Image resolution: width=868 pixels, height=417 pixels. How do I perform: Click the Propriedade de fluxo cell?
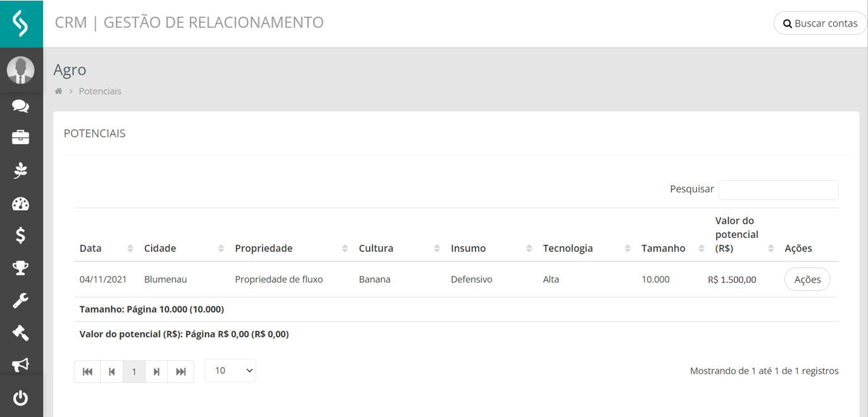(279, 280)
